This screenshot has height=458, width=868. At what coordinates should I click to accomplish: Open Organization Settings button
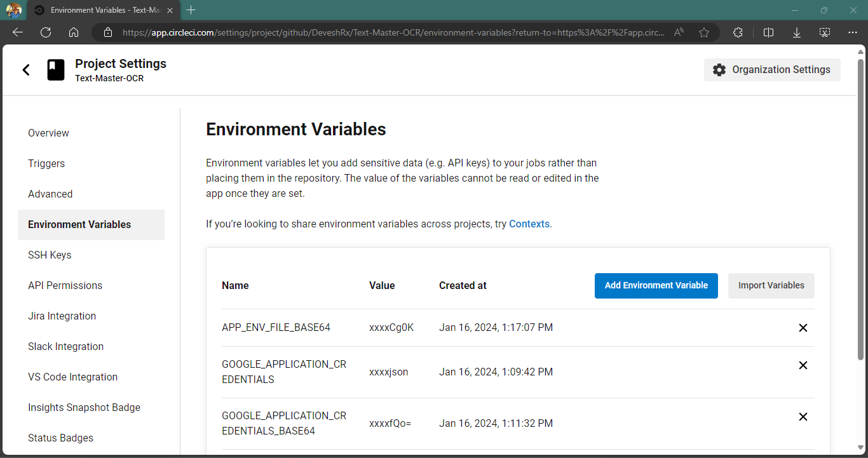point(772,70)
